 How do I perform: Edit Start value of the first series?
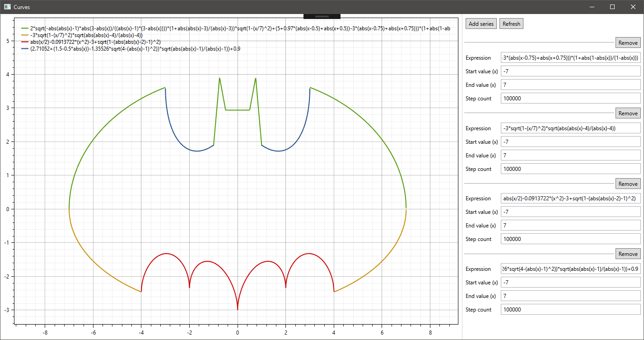pyautogui.click(x=571, y=71)
